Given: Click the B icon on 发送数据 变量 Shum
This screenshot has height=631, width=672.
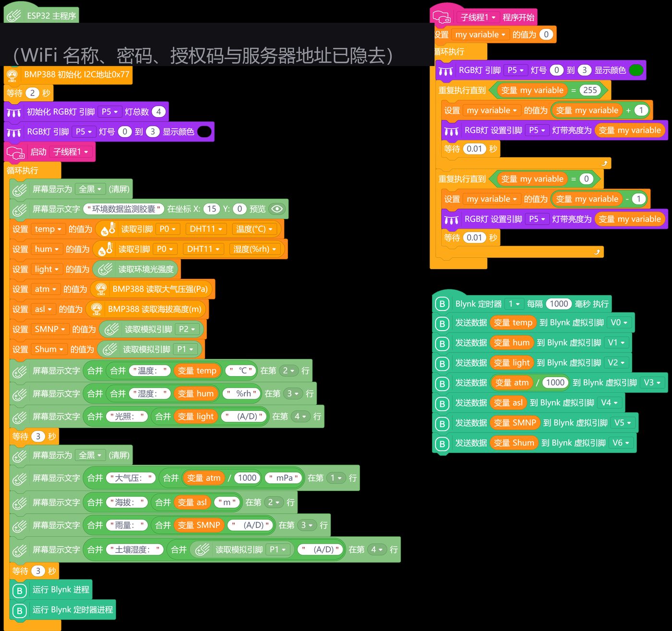Looking at the screenshot, I should tap(442, 444).
